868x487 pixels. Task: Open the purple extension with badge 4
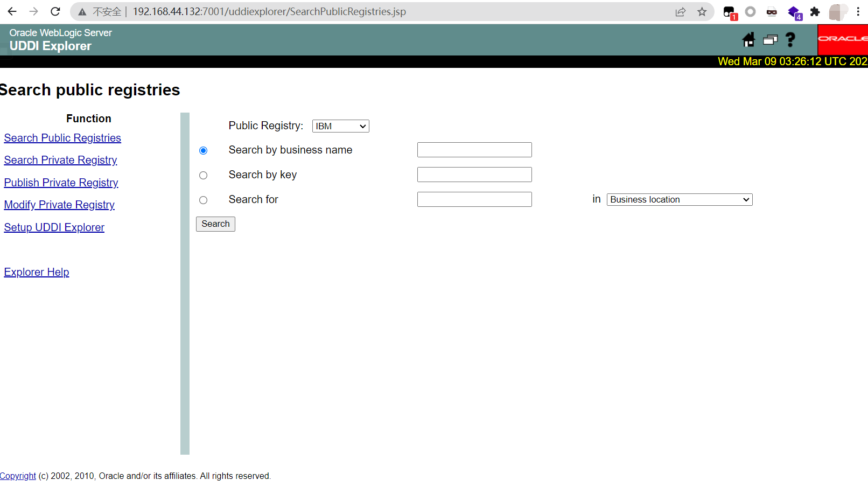[794, 12]
